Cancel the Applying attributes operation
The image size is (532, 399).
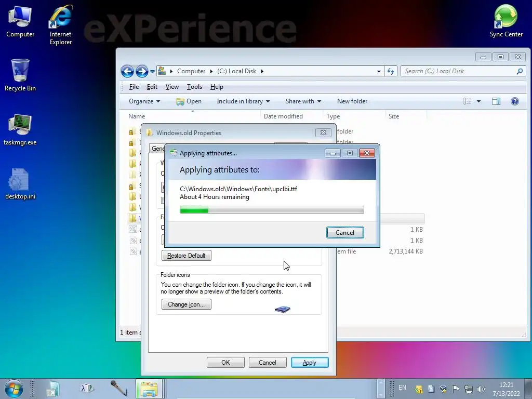pyautogui.click(x=345, y=233)
